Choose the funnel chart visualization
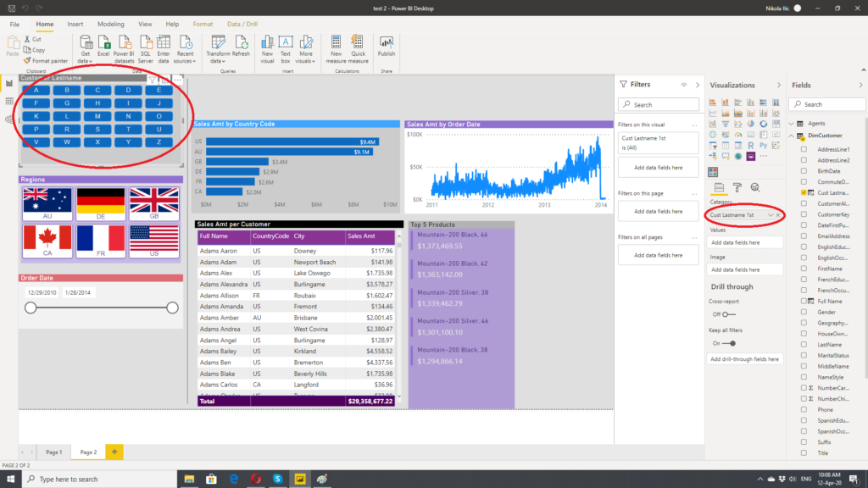The height and width of the screenshot is (488, 868). 726,124
